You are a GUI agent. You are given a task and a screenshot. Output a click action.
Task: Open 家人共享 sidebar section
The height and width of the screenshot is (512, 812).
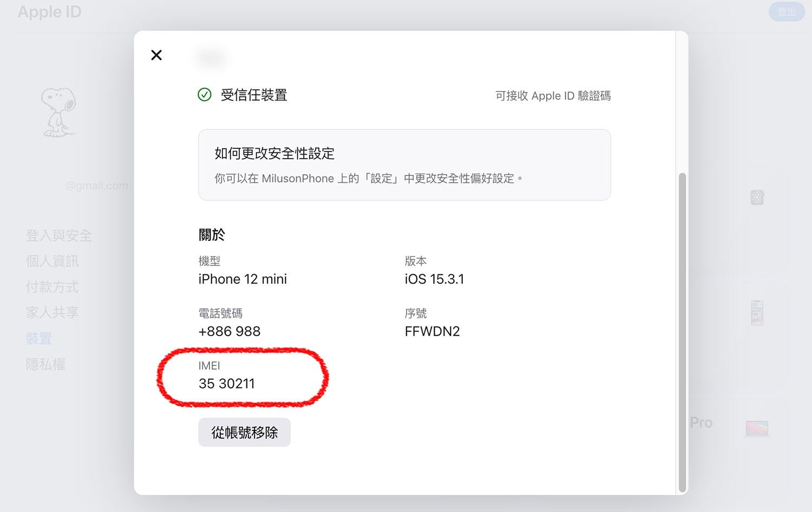pos(53,312)
